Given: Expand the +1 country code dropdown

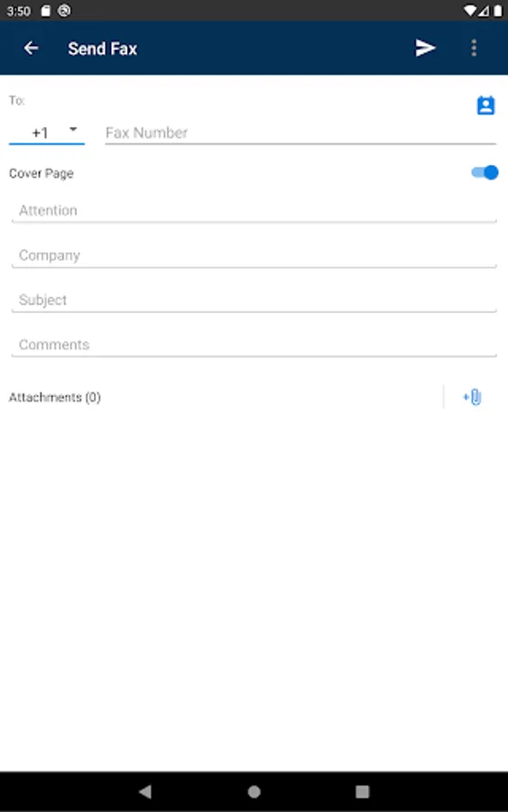Looking at the screenshot, I should coord(47,133).
